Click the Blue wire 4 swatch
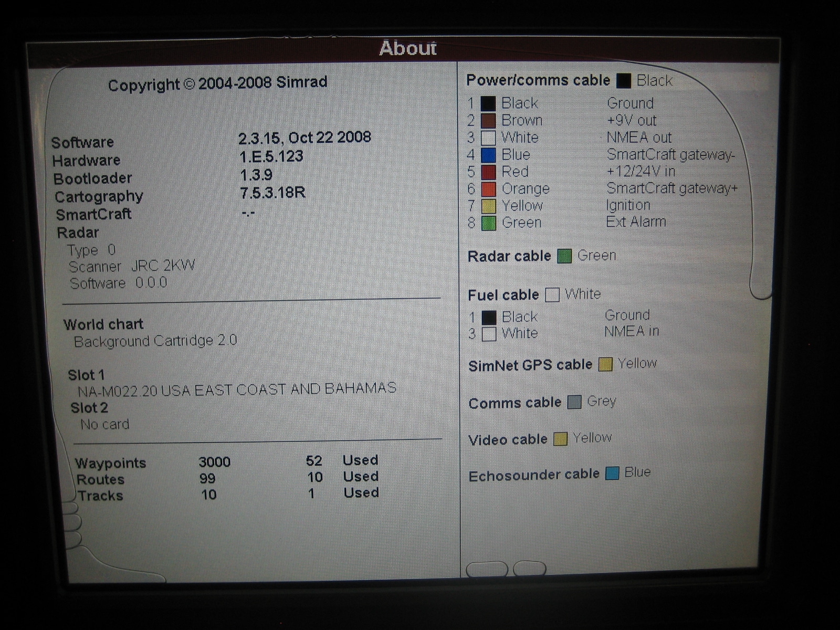840x630 pixels. click(x=488, y=155)
